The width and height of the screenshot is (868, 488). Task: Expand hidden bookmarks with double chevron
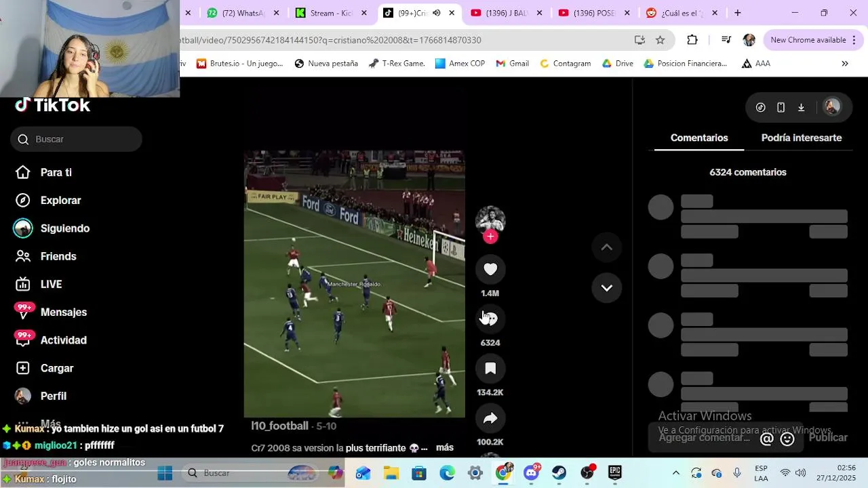[845, 64]
